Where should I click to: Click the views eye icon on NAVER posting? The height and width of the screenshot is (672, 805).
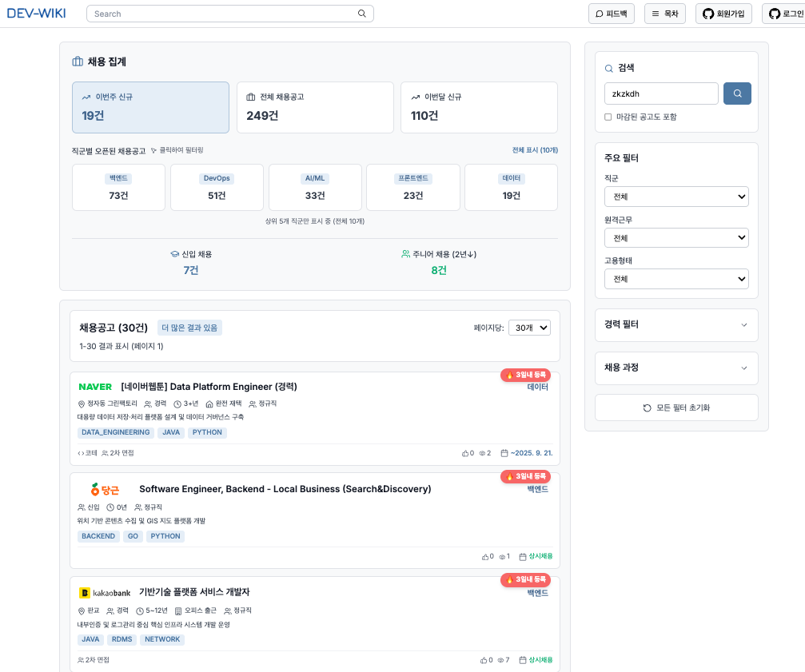[x=482, y=453]
